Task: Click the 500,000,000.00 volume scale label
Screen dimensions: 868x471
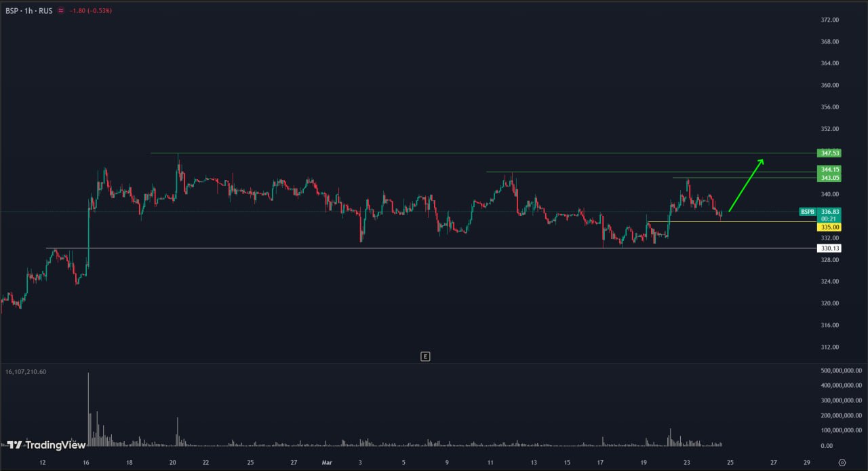Action: [x=841, y=371]
